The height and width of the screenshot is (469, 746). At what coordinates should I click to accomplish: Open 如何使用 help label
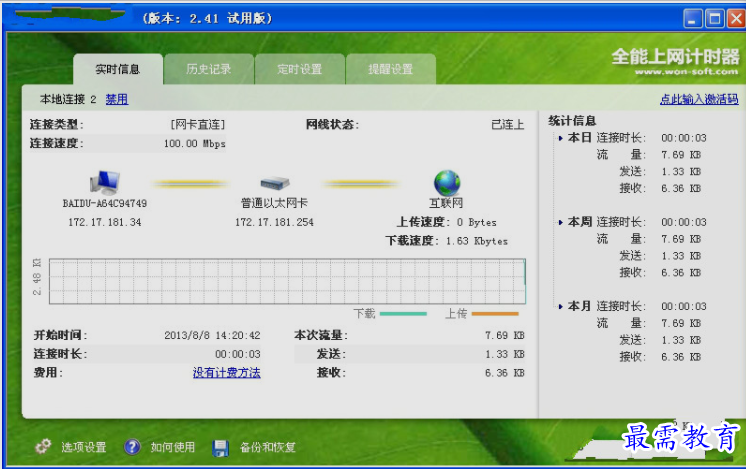point(173,447)
